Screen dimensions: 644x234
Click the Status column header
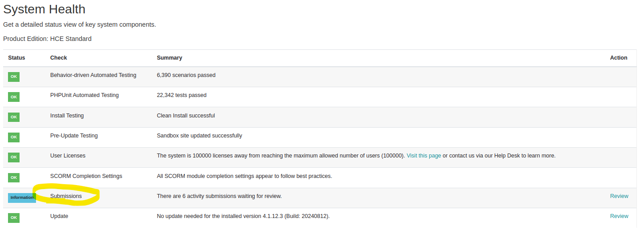16,58
